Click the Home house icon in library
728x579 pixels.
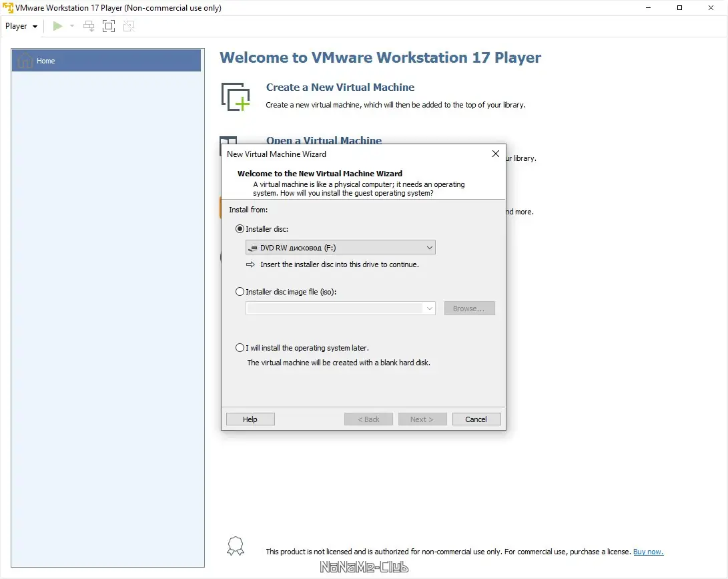(25, 60)
